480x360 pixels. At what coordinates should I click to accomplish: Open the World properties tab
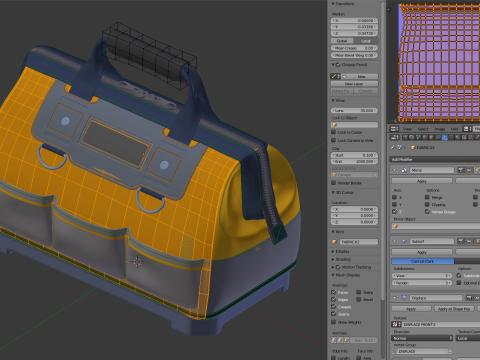(x=425, y=137)
